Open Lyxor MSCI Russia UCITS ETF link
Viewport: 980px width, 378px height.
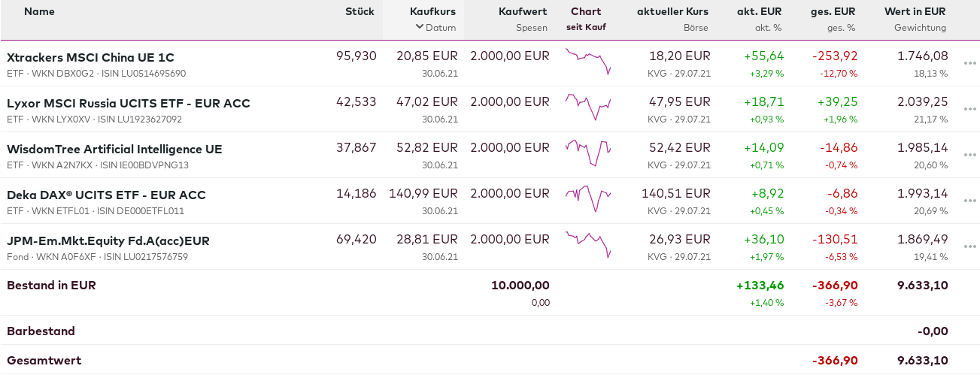pyautogui.click(x=128, y=103)
